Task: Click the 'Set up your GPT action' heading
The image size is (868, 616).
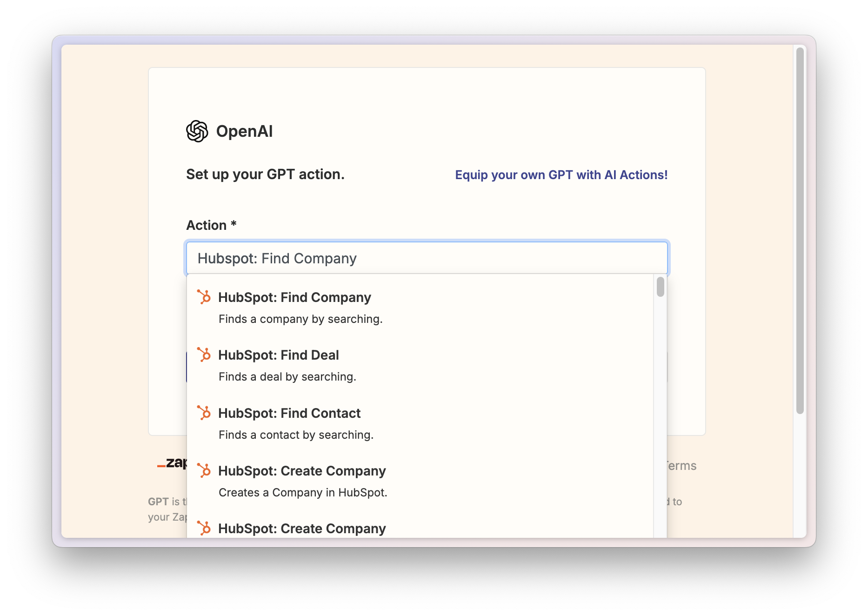Action: pyautogui.click(x=265, y=174)
